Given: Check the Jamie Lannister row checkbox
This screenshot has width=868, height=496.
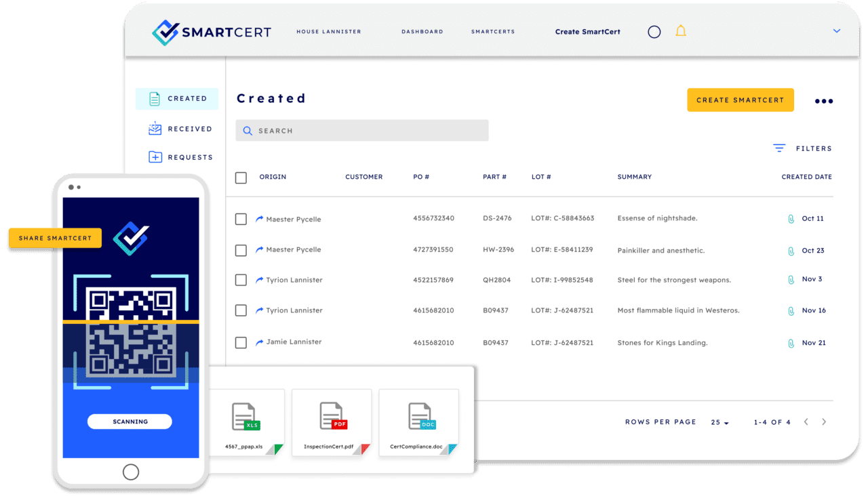Looking at the screenshot, I should pos(241,343).
